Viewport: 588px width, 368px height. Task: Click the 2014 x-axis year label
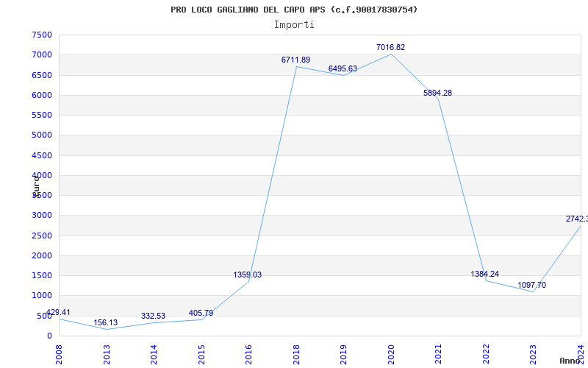tap(154, 354)
